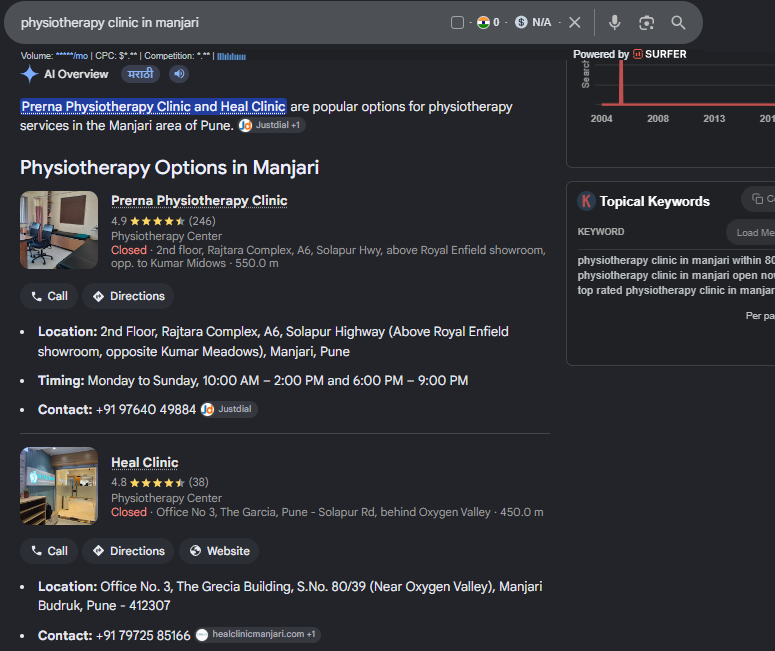Click the Surfer logo in Powered by
Image resolution: width=775 pixels, height=651 pixels.
pyautogui.click(x=659, y=54)
